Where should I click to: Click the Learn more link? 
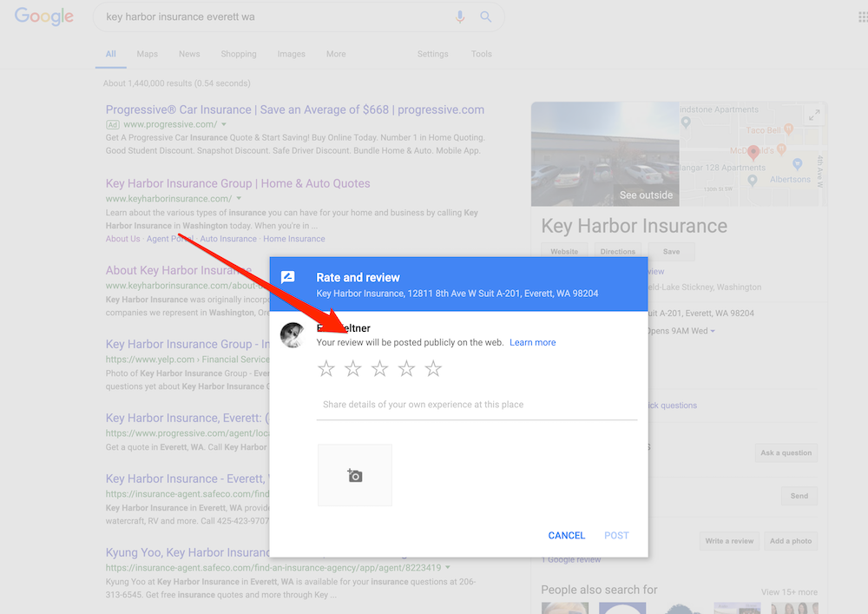[x=533, y=343]
